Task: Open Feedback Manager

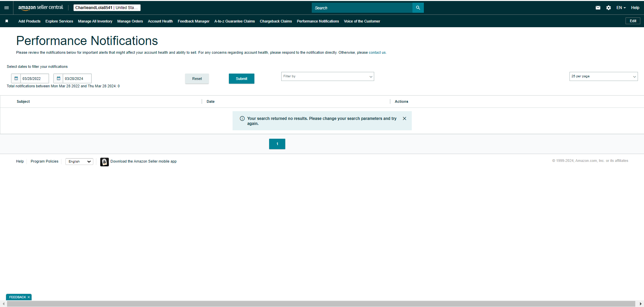Action: coord(194,21)
